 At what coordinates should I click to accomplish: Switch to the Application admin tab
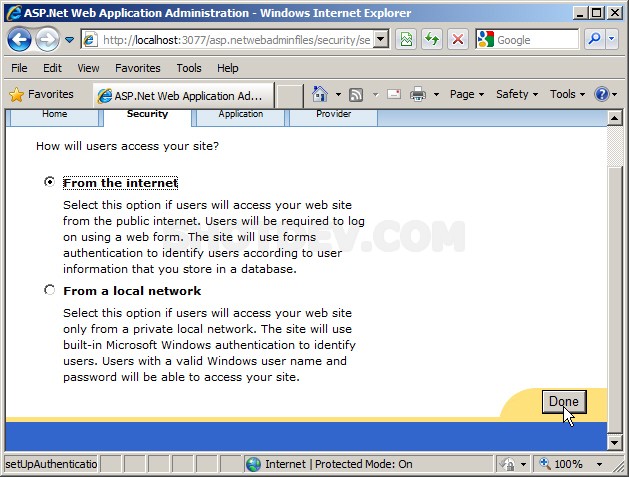[x=241, y=117]
